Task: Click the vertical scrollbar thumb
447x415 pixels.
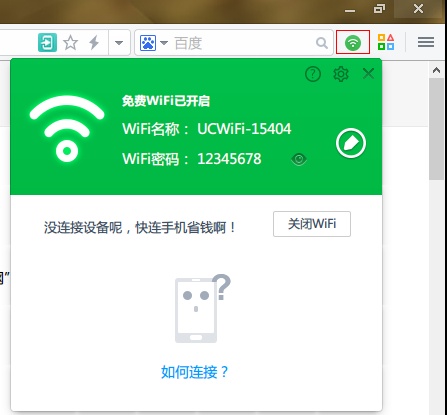Action: point(436,129)
